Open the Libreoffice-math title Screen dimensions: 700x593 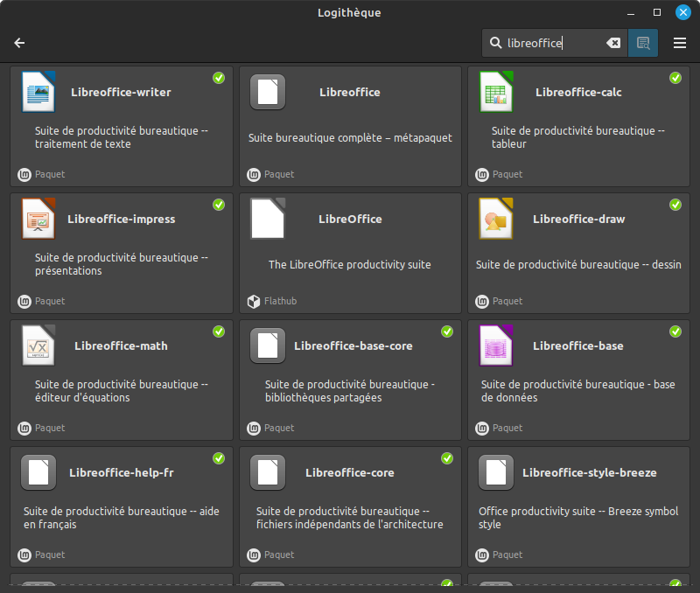pos(121,345)
